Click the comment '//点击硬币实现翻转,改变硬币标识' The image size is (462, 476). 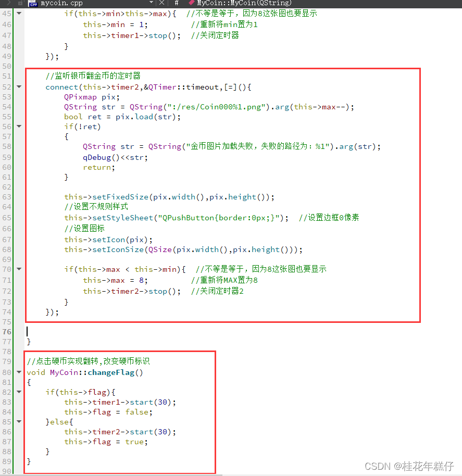tap(89, 361)
